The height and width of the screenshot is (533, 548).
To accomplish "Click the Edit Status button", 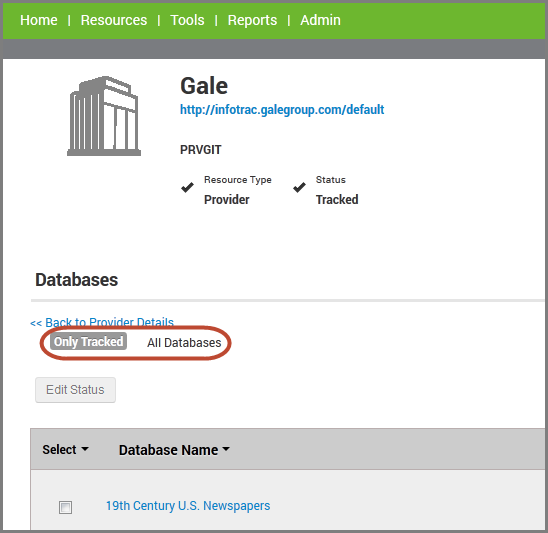I will (75, 390).
